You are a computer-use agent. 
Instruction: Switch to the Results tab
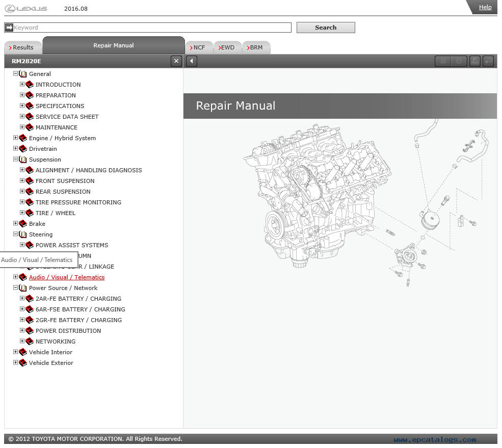(x=23, y=47)
